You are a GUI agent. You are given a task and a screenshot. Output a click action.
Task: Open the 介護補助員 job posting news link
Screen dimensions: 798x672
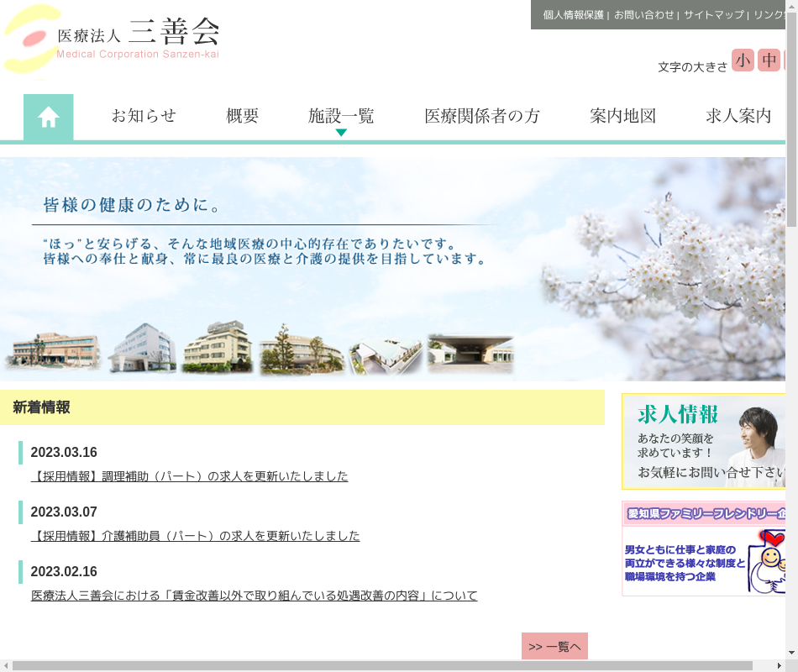pos(195,536)
